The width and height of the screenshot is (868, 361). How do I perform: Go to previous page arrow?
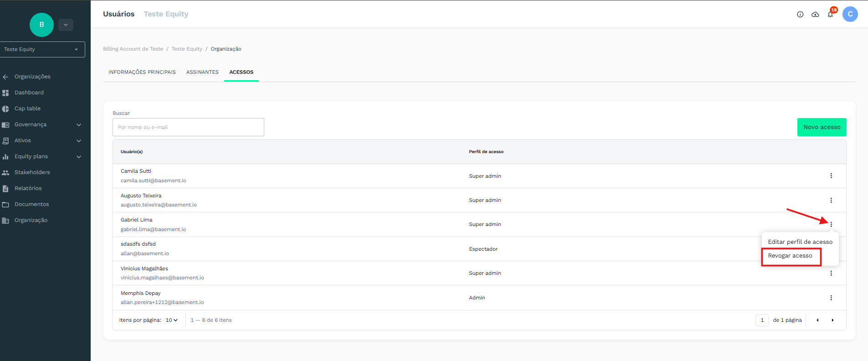pos(817,320)
